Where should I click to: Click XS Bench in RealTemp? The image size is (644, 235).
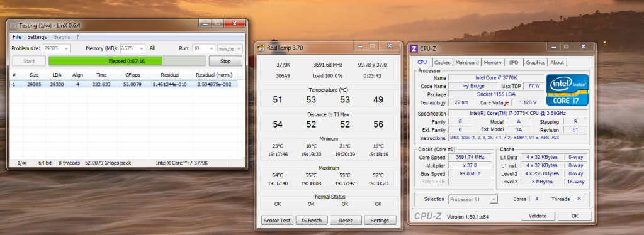[312, 221]
